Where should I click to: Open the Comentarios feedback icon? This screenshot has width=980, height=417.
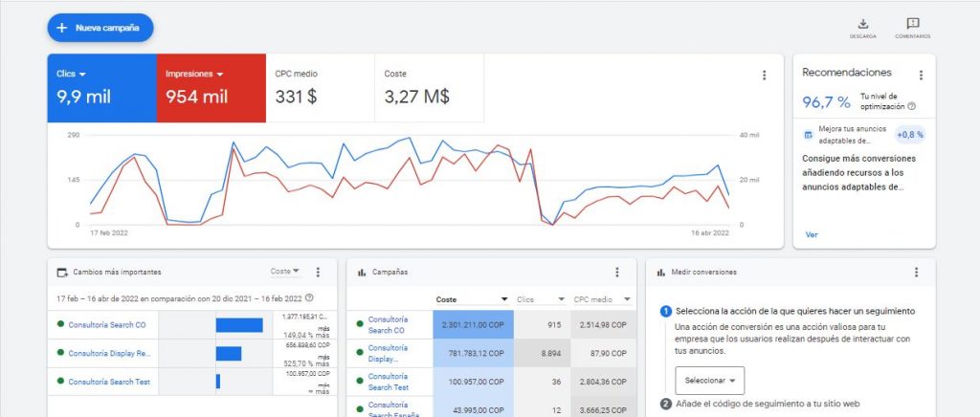912,24
